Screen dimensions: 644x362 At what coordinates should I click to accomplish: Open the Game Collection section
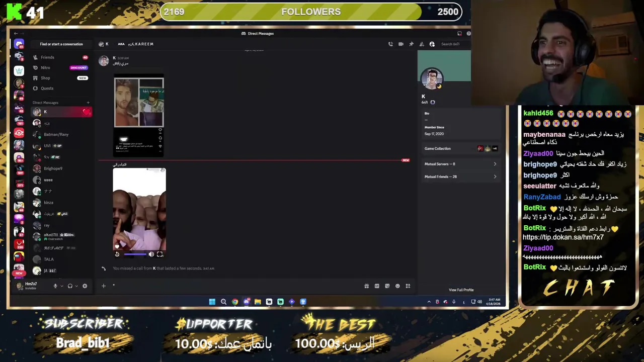click(460, 148)
